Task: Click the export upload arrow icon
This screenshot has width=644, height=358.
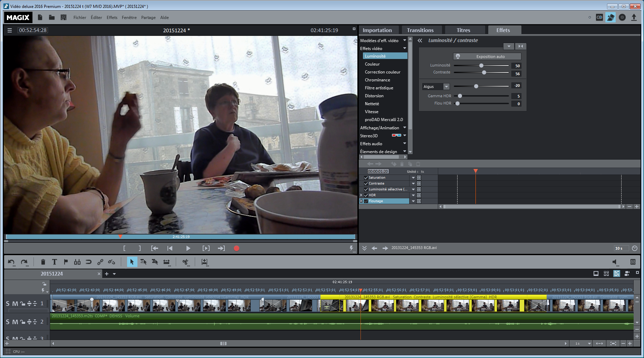Action: (634, 17)
